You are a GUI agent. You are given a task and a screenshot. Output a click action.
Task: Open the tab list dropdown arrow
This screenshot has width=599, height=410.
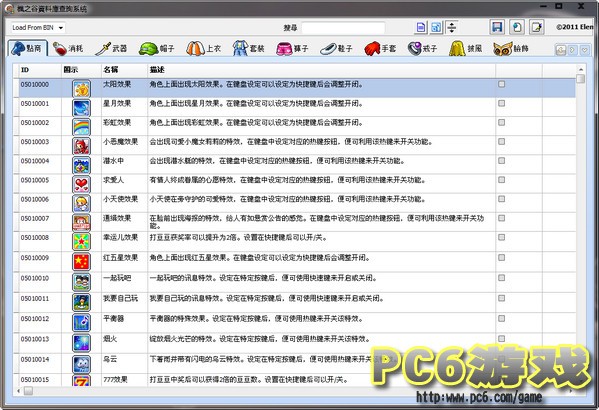pyautogui.click(x=584, y=50)
